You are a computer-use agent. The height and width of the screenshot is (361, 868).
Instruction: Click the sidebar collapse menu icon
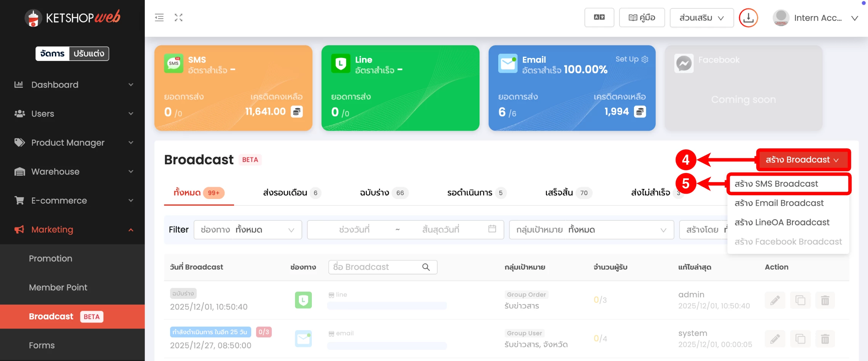tap(159, 18)
